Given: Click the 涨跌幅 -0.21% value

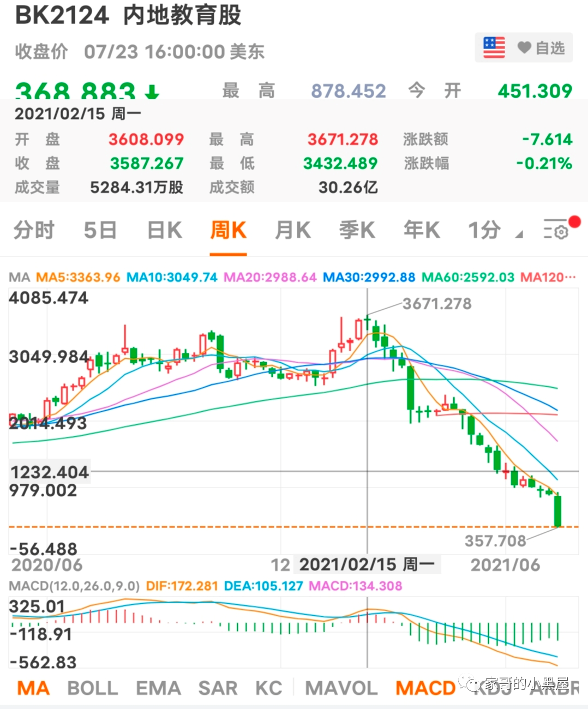Looking at the screenshot, I should click(x=544, y=163).
